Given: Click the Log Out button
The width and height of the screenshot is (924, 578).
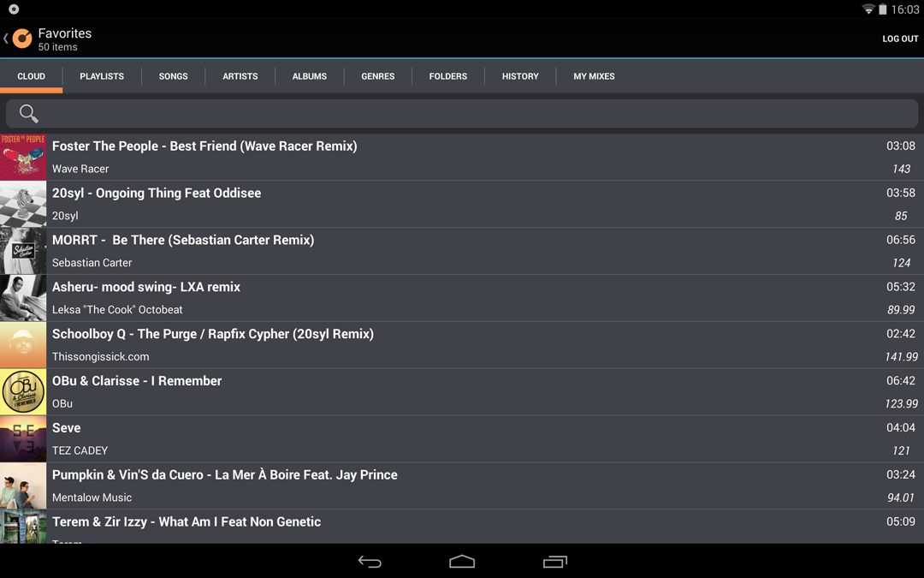Looking at the screenshot, I should tap(900, 39).
